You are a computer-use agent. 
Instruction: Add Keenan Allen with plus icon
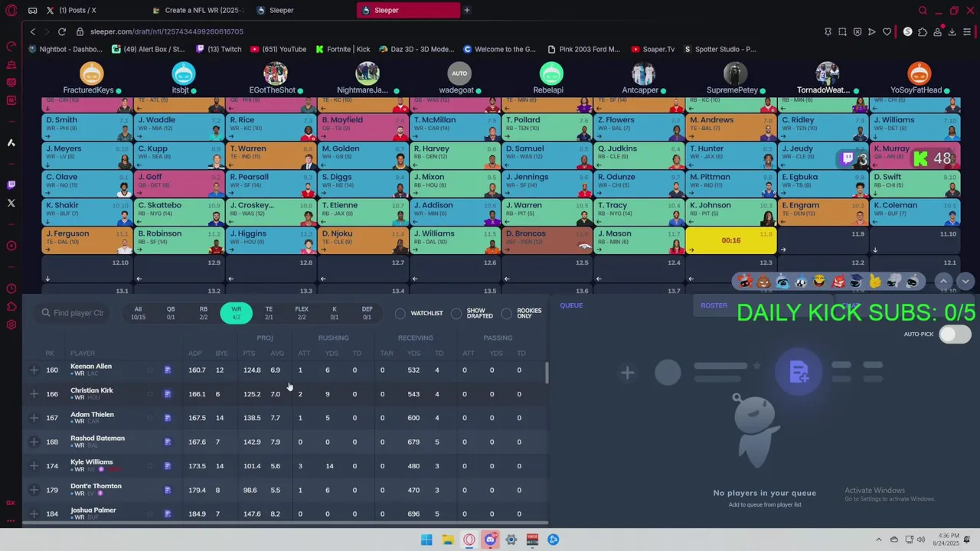[x=34, y=370]
